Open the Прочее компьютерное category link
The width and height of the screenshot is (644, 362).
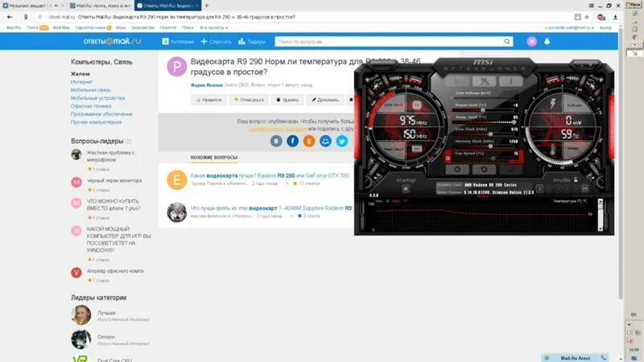coord(96,122)
